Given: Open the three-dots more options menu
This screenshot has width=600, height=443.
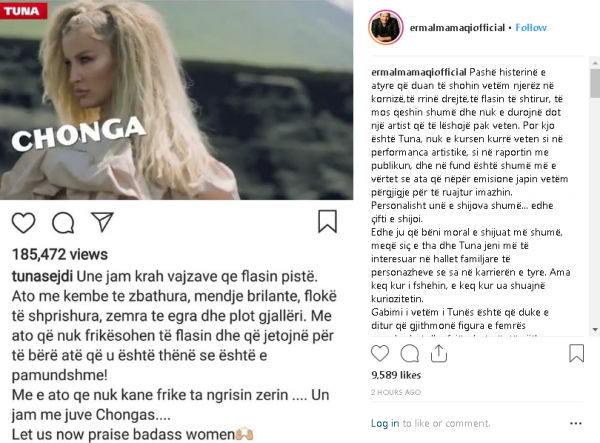Looking at the screenshot, I should (576, 423).
